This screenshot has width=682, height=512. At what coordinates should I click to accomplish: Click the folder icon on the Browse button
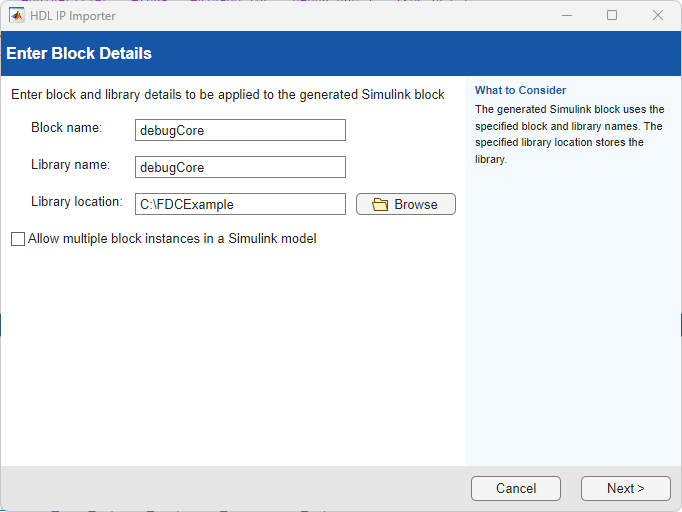380,204
